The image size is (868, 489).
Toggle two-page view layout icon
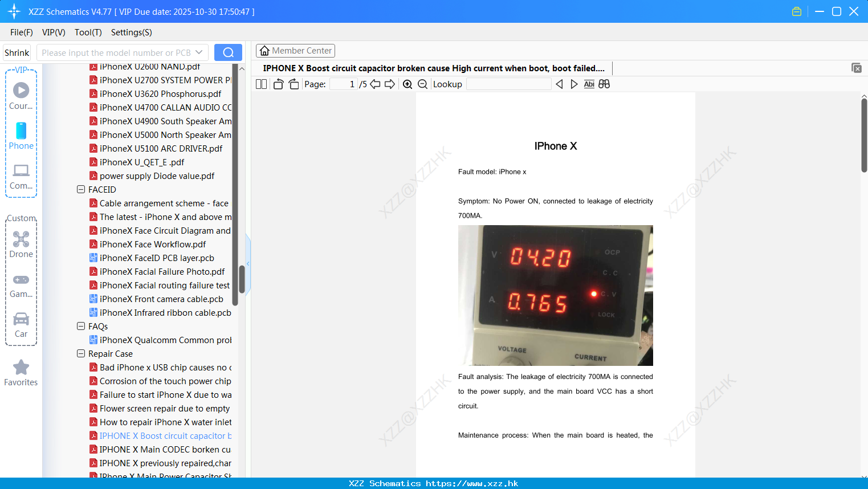(x=261, y=84)
